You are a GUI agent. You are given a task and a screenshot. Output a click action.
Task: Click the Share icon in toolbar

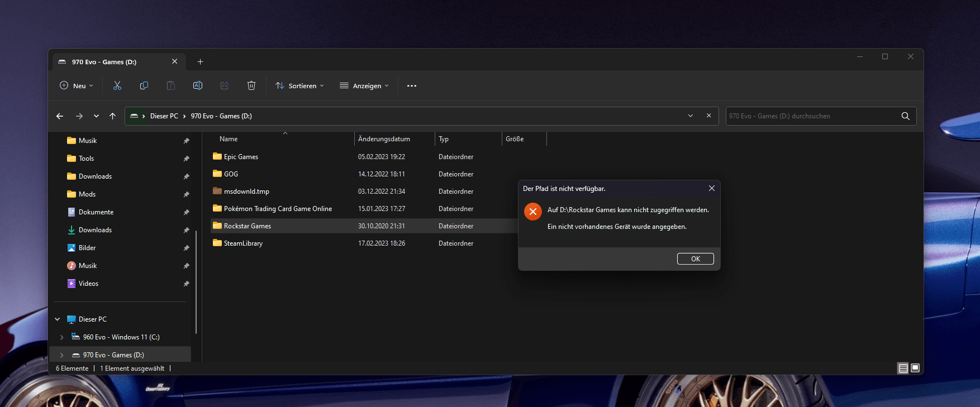pyautogui.click(x=225, y=85)
